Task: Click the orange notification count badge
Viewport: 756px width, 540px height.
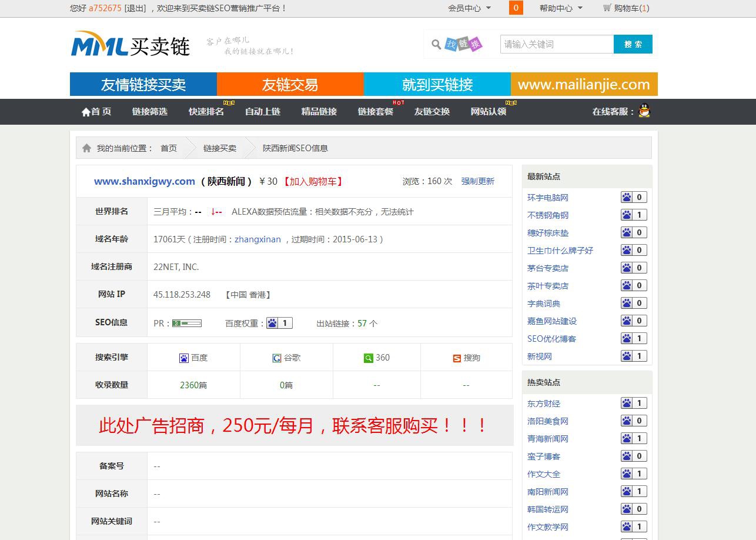Action: tap(516, 8)
